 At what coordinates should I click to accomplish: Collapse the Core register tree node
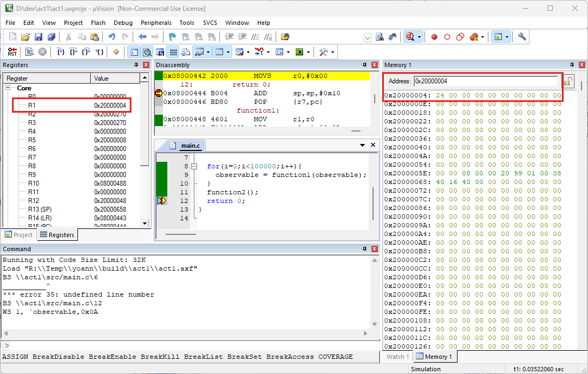(9, 88)
